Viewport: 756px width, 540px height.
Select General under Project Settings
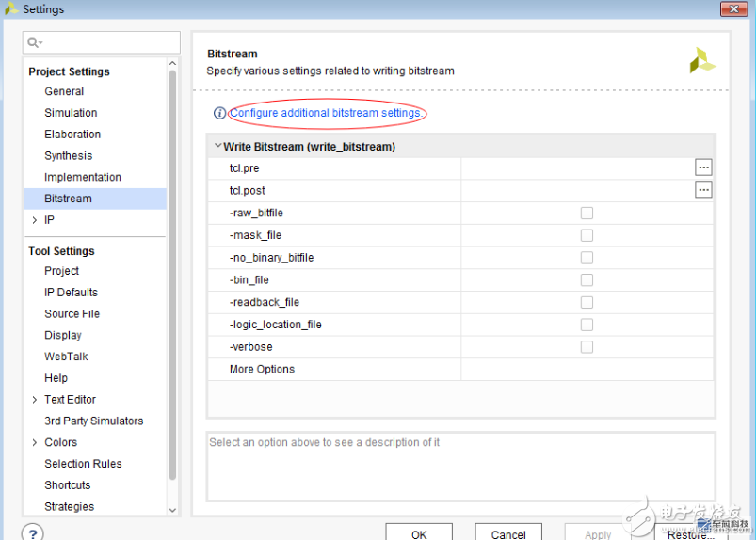point(64,91)
